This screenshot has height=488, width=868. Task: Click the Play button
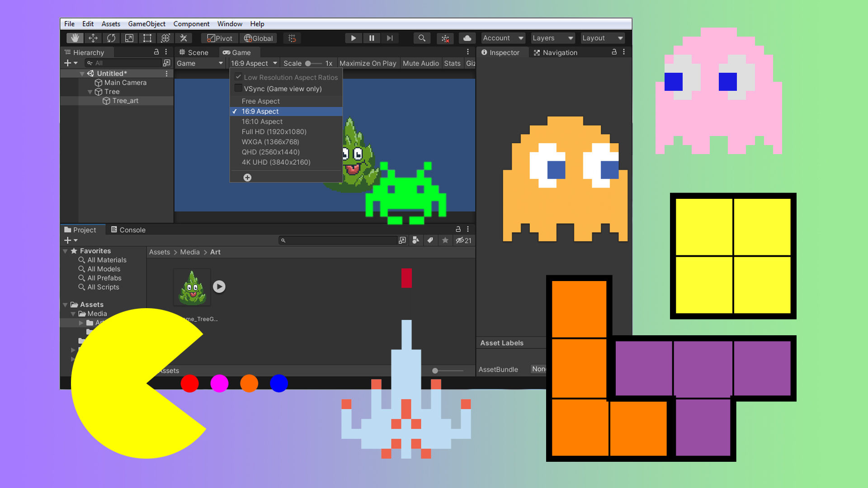[x=354, y=38]
